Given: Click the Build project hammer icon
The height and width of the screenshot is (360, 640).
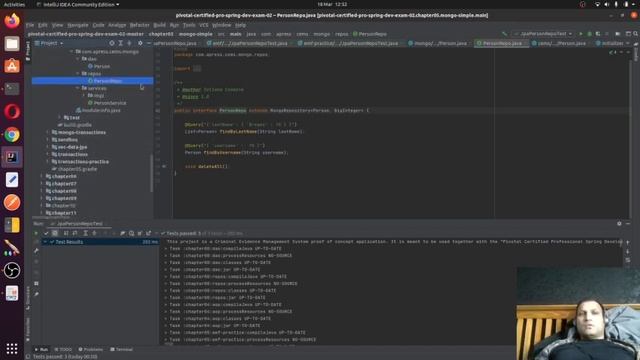Looking at the screenshot, I should pos(504,34).
